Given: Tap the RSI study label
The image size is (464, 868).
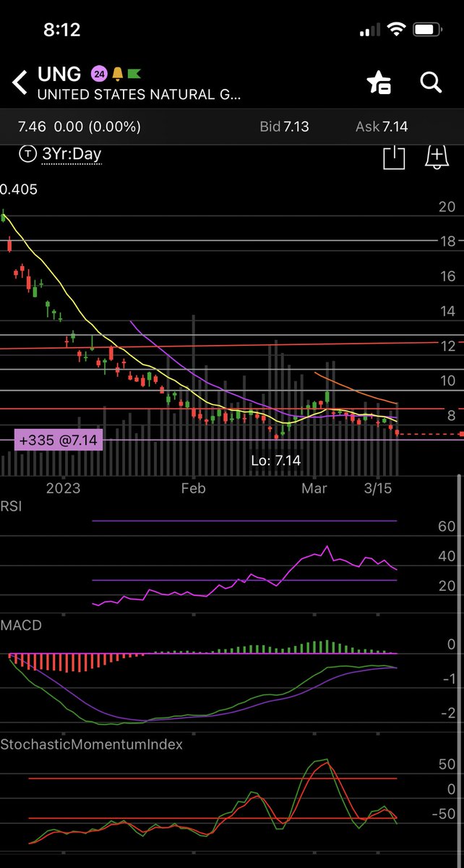Looking at the screenshot, I should point(11,507).
